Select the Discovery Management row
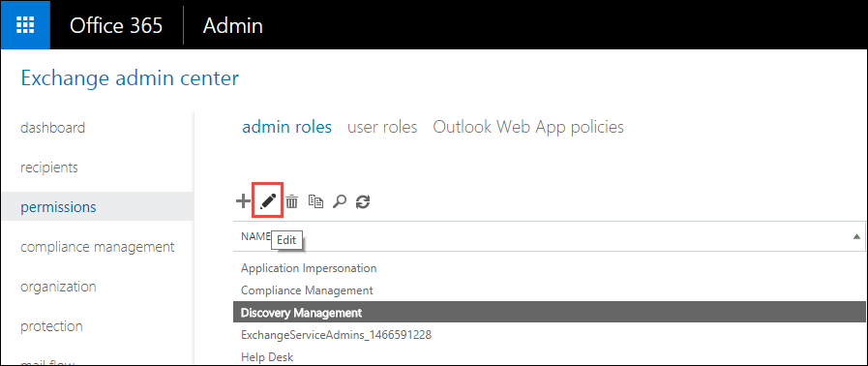Viewport: 868px width, 366px height. [549, 313]
